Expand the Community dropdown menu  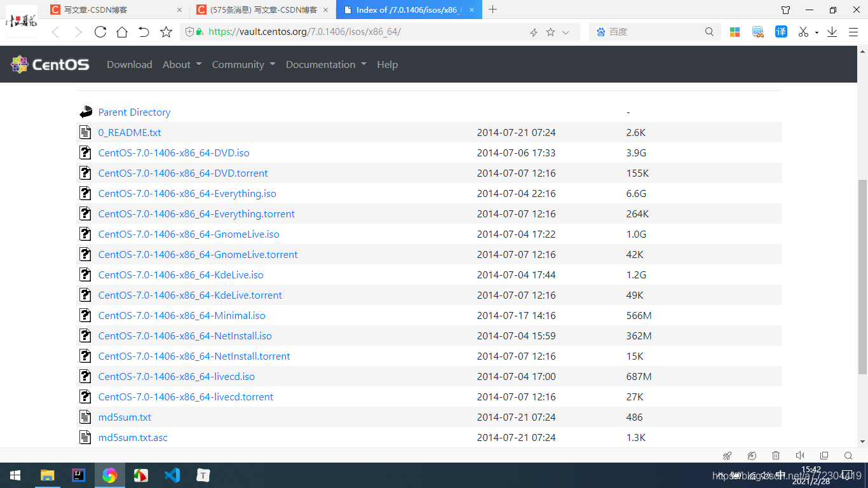[x=243, y=64]
